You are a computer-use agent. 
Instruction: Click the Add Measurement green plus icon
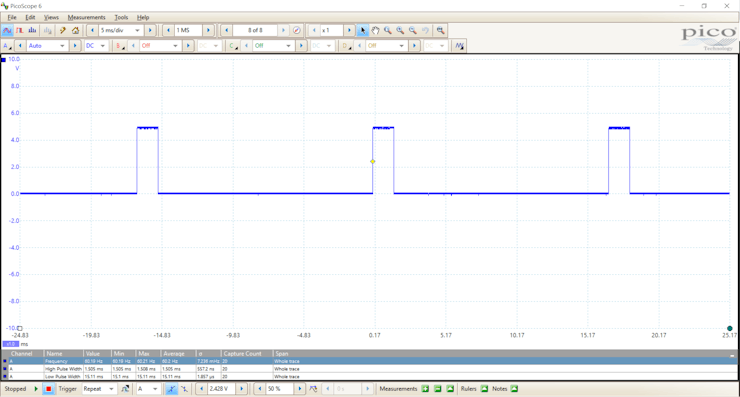pyautogui.click(x=425, y=389)
